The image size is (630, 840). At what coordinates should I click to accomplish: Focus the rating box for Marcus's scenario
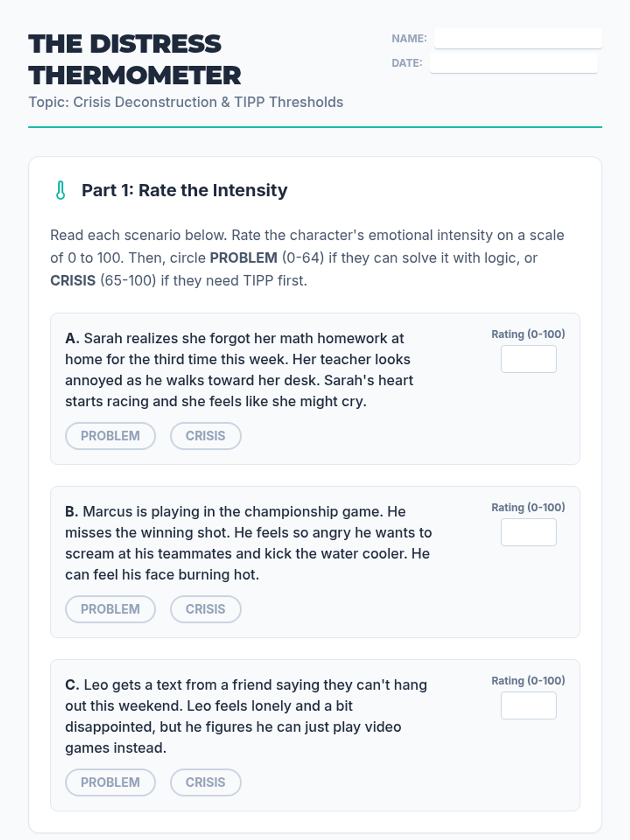[528, 532]
